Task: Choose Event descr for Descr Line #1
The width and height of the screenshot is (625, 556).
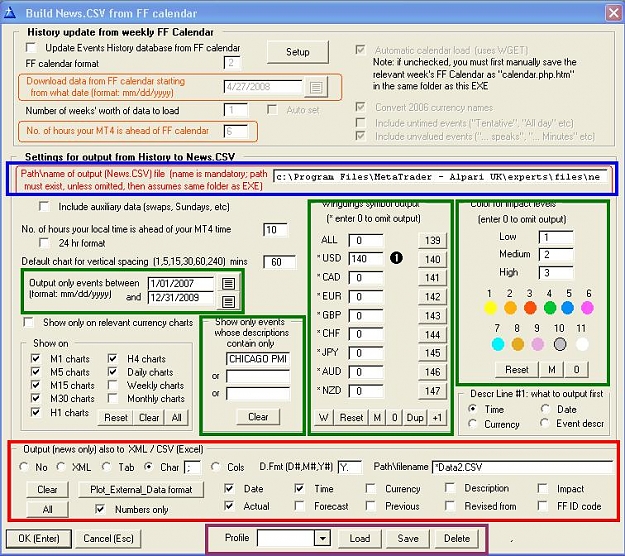Action: (x=545, y=423)
